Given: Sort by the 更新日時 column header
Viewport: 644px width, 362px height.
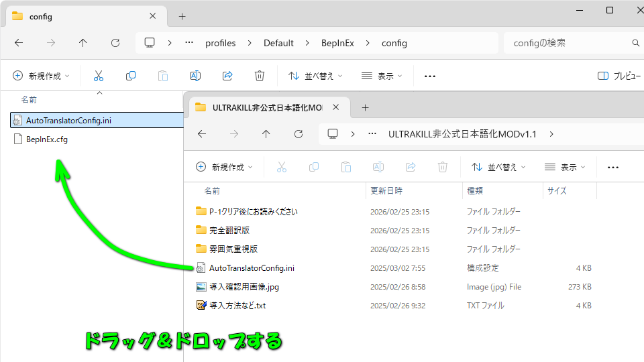Looking at the screenshot, I should click(387, 191).
